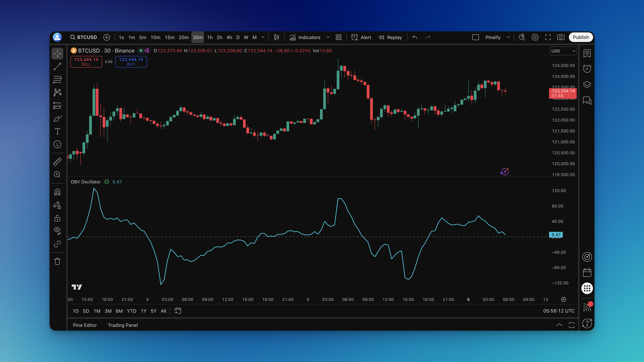644x362 pixels.
Task: Select the ruler measure tool
Action: (57, 162)
